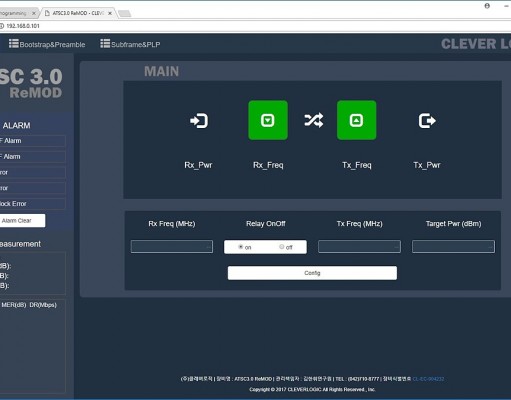The height and width of the screenshot is (400, 511).
Task: Click the Tx_Pwr label
Action: [427, 165]
